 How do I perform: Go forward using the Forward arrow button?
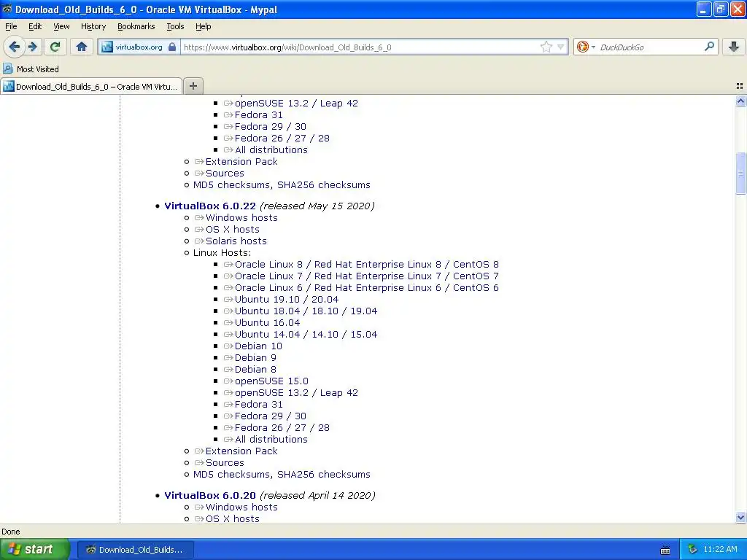pyautogui.click(x=33, y=47)
